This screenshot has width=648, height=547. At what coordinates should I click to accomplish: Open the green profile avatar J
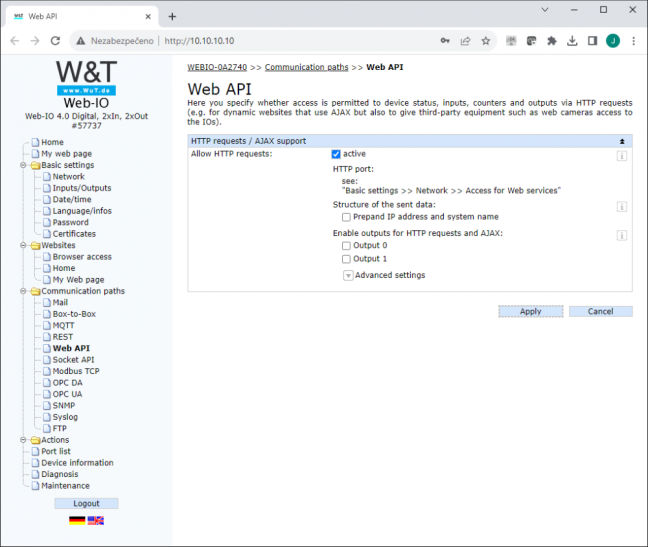613,40
